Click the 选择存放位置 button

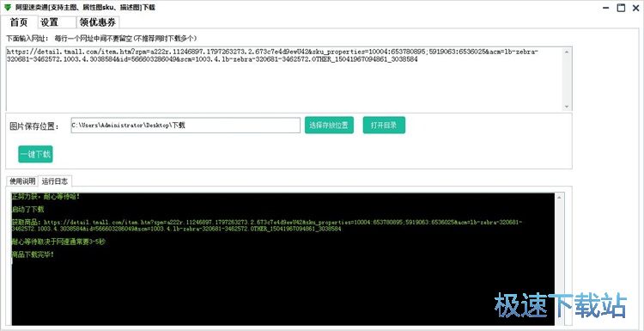point(329,126)
